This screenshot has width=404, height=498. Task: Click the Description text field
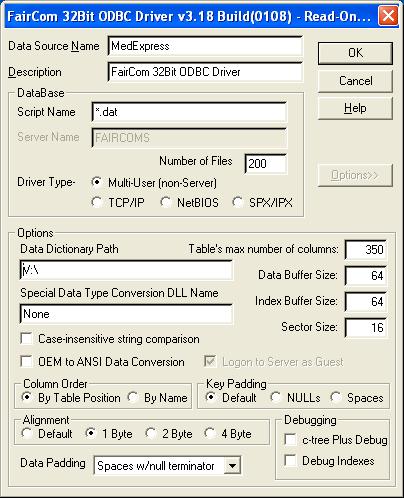point(205,72)
